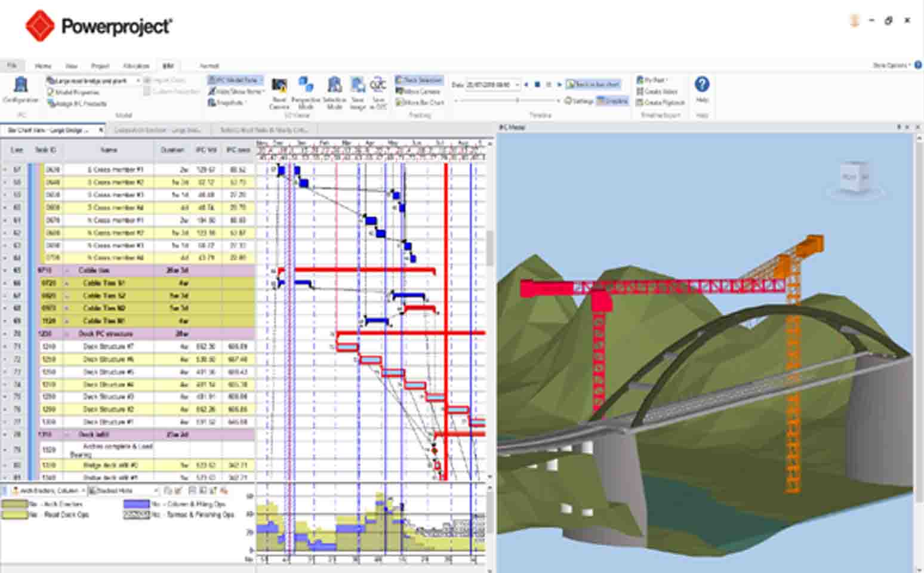Click the orange tower crane in the model

pos(792,364)
